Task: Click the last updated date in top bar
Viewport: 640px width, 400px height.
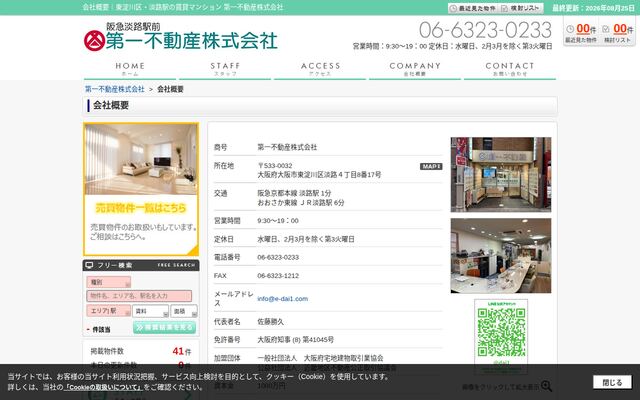Action: 593,8
